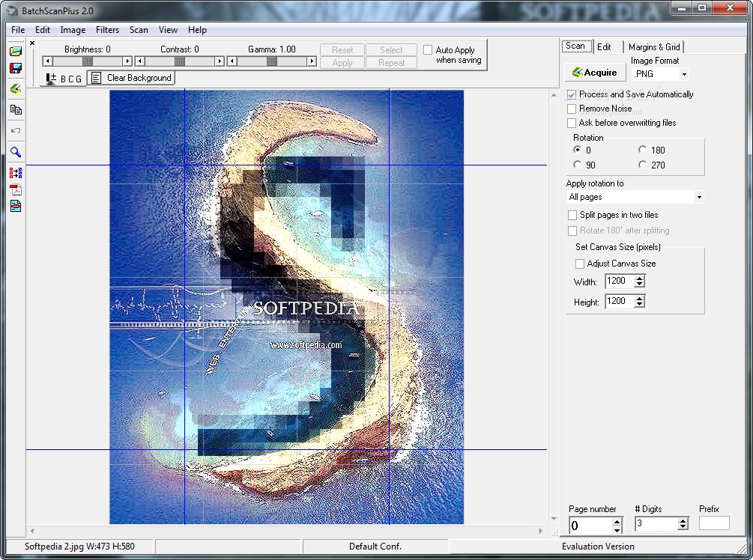Open the Scan menu
This screenshot has height=560, width=753.
(x=139, y=30)
